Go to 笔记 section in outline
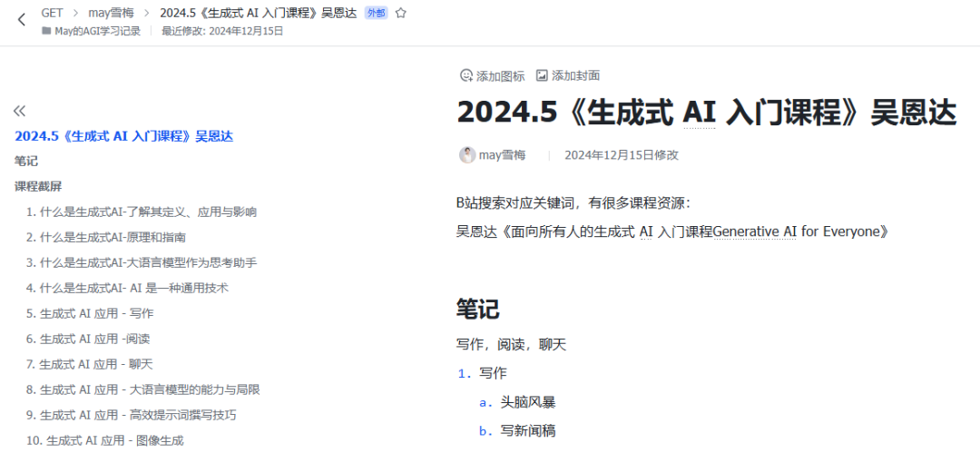The height and width of the screenshot is (453, 980). [26, 162]
